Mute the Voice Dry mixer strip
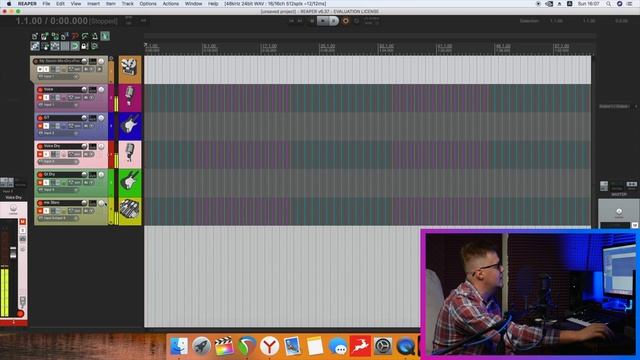 (22, 222)
